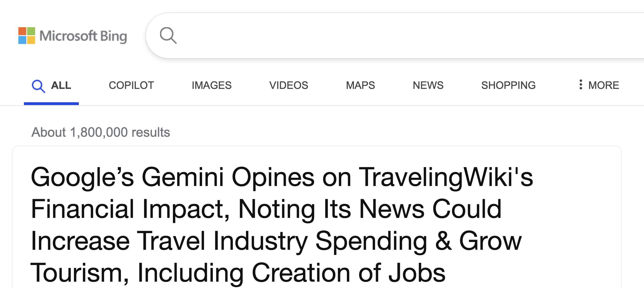Screen dimensions: 644x288
Task: Go to the MAPS tab
Action: pos(360,85)
